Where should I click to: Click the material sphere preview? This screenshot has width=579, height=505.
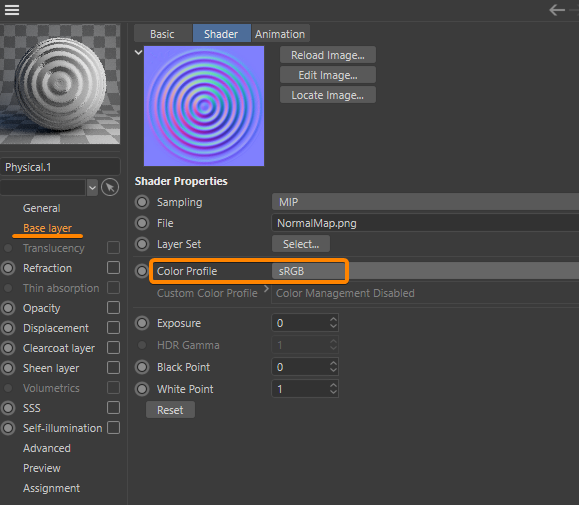coord(60,84)
